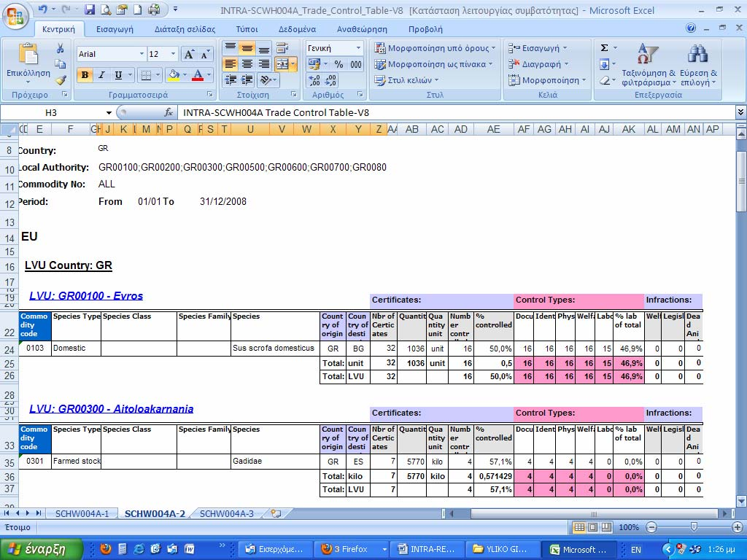Click the thousands separator 000 icon
The height and width of the screenshot is (560, 747).
pyautogui.click(x=356, y=64)
